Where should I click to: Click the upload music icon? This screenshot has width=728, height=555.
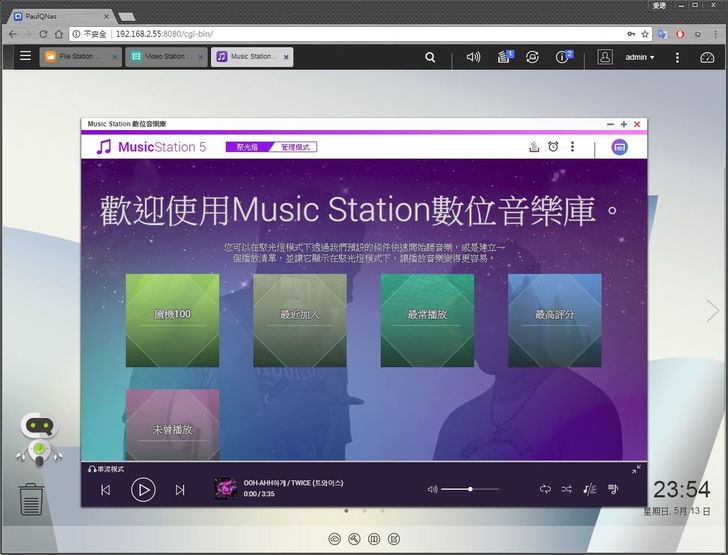(x=534, y=147)
